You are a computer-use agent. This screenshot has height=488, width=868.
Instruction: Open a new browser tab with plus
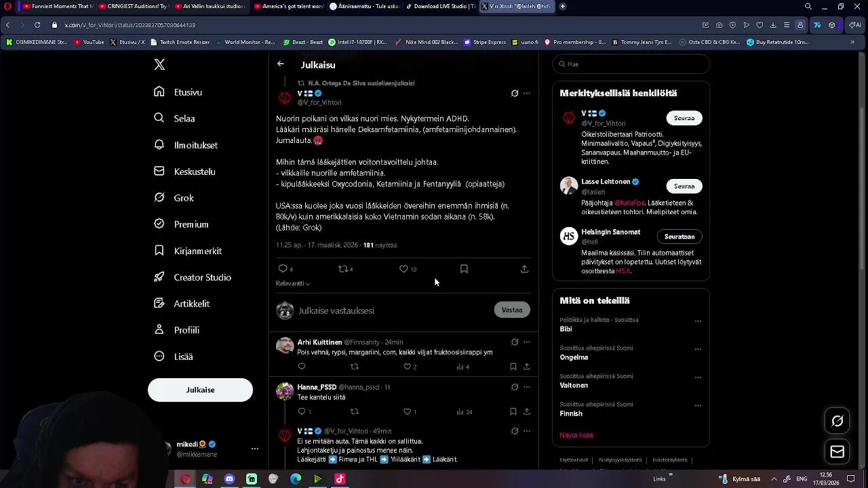click(563, 6)
